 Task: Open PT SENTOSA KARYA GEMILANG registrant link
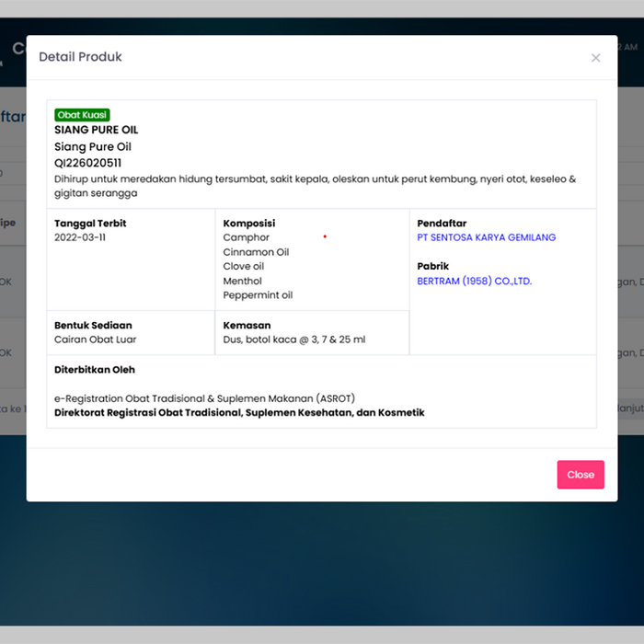(x=486, y=237)
